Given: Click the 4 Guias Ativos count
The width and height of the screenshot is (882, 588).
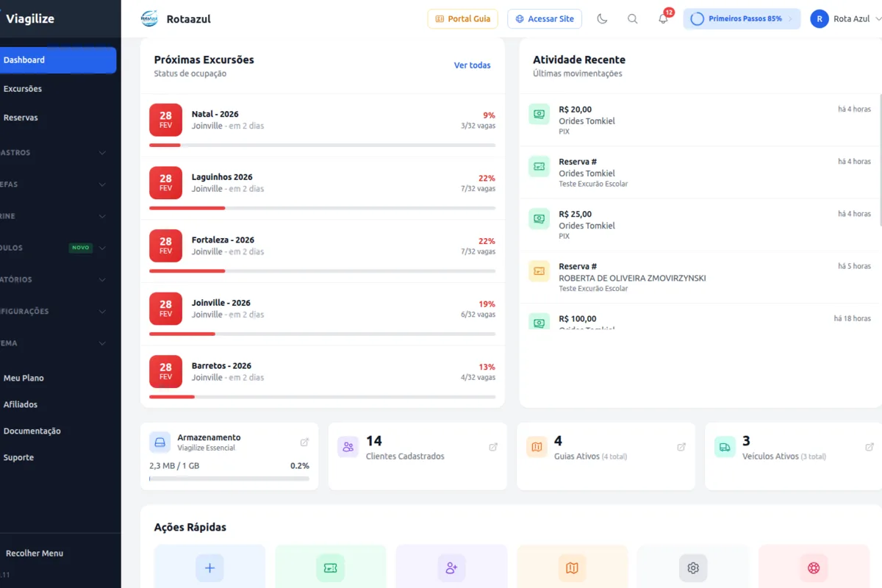Looking at the screenshot, I should tap(558, 441).
